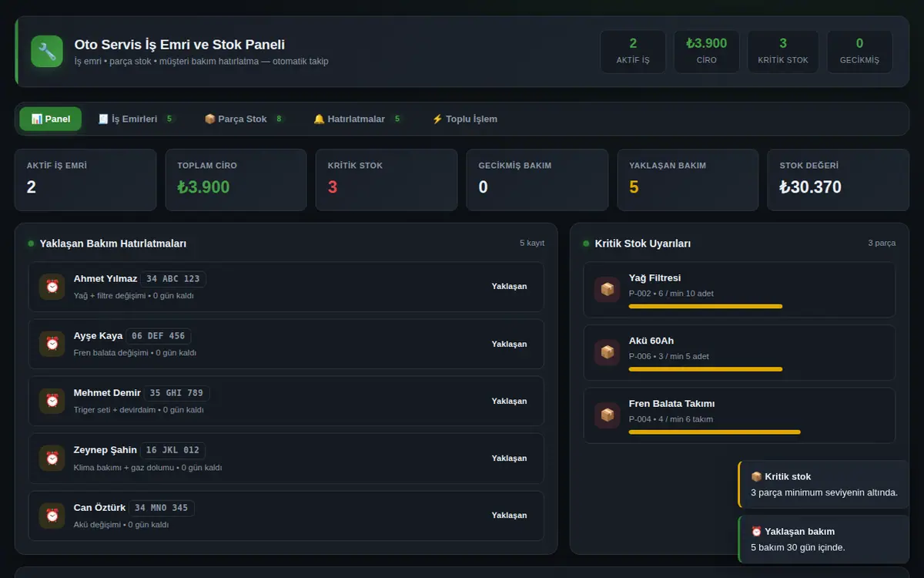Select the Gecikmiş Bakım stat card
This screenshot has height=578, width=924.
[x=537, y=180]
